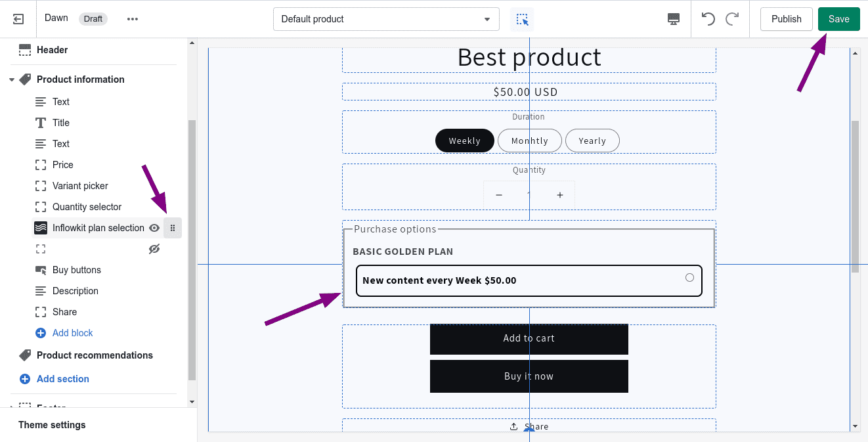Select the Variant picker block

click(80, 186)
